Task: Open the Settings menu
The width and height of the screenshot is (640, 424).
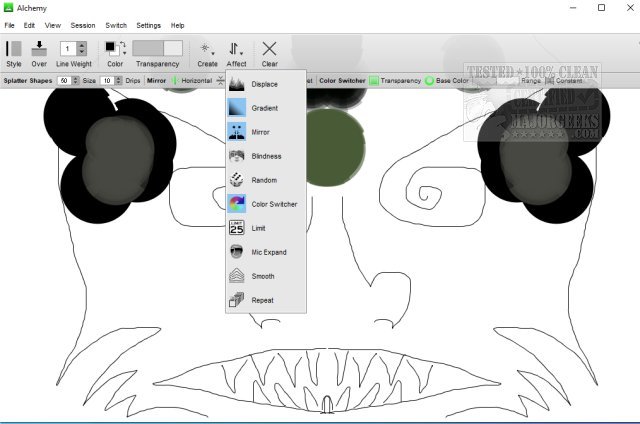Action: tap(149, 25)
